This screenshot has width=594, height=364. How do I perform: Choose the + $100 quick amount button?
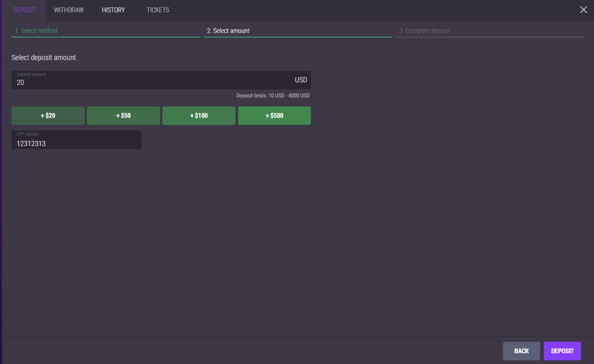(199, 116)
